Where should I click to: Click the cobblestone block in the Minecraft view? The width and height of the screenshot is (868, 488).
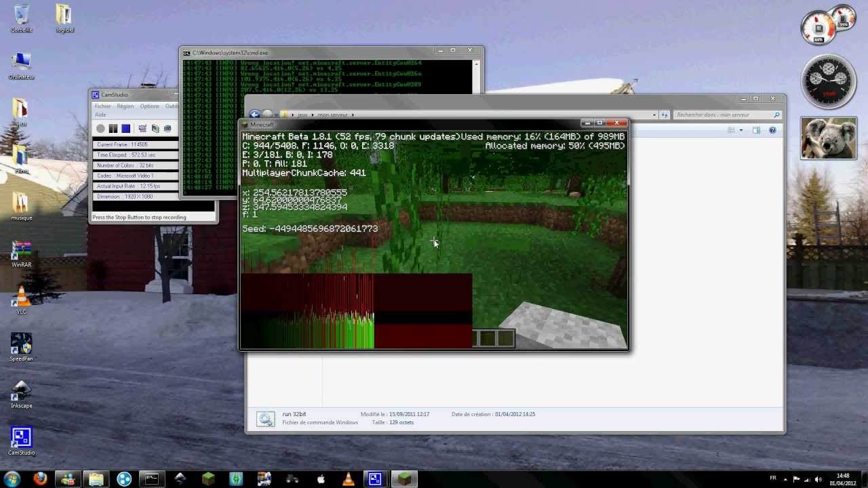tap(563, 324)
